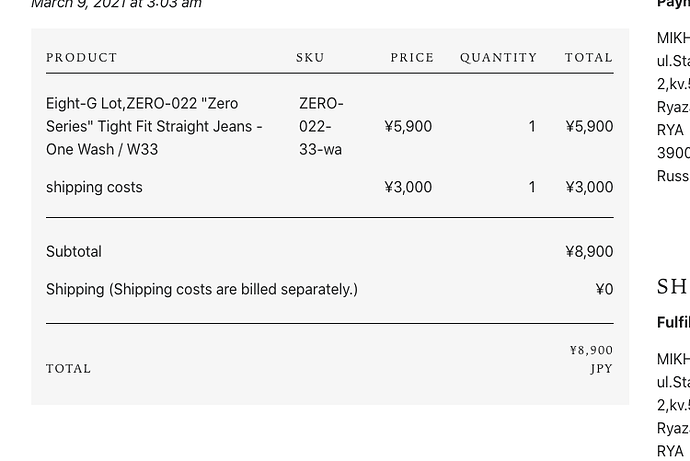The width and height of the screenshot is (690, 461).
Task: Click the jeans line total ¥5,900
Action: coord(589,127)
